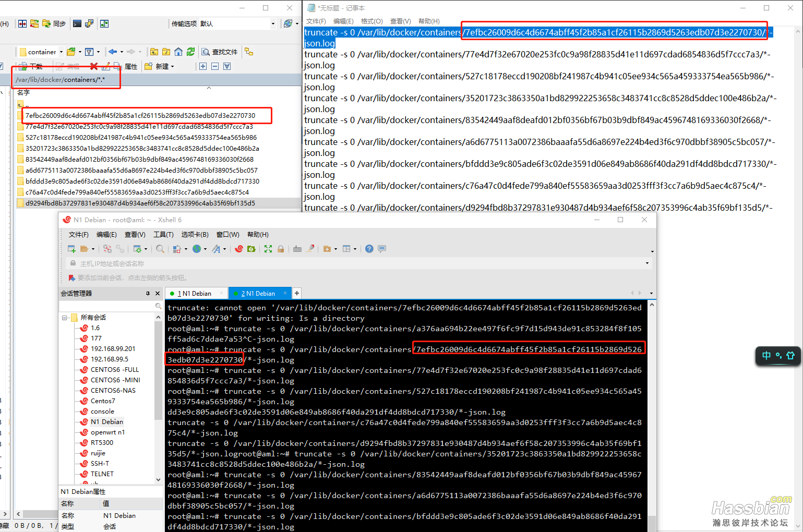Open 工具(T) menu in Xshell

coord(163,234)
